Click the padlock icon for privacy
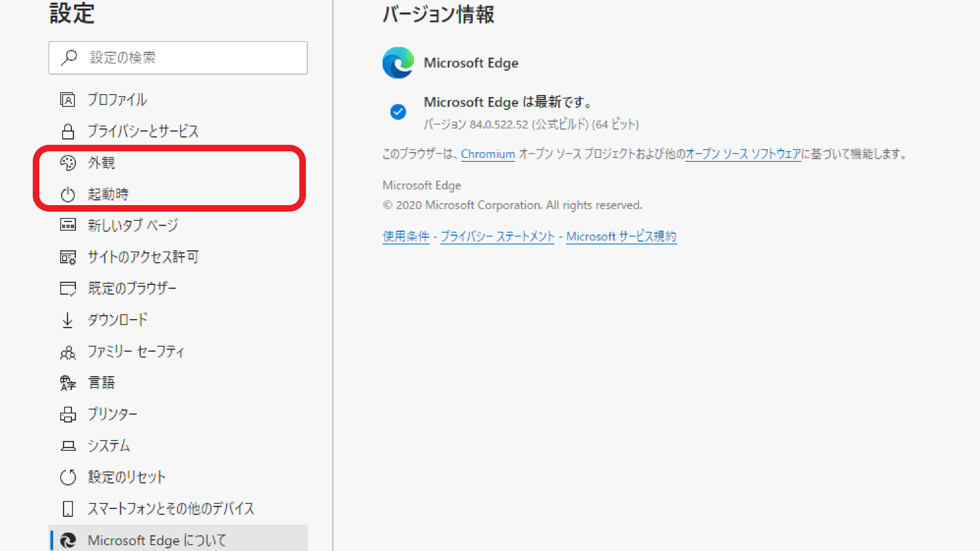The width and height of the screenshot is (980, 551). click(x=67, y=132)
